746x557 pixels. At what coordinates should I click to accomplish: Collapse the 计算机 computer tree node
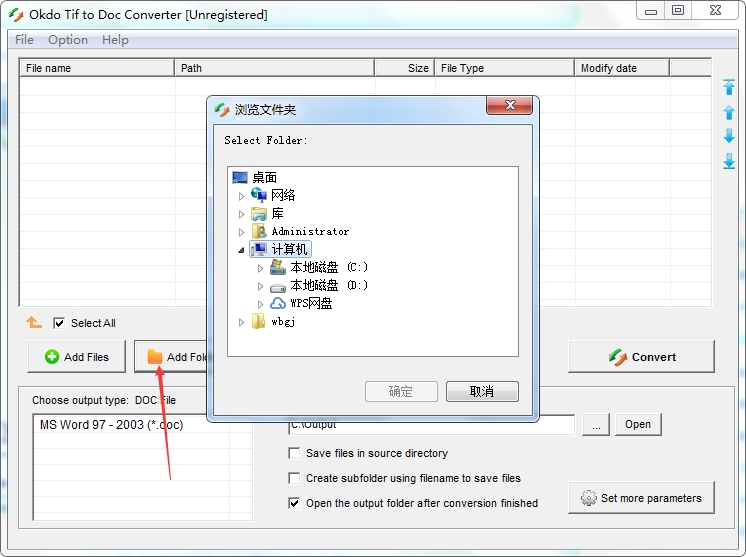coord(241,250)
